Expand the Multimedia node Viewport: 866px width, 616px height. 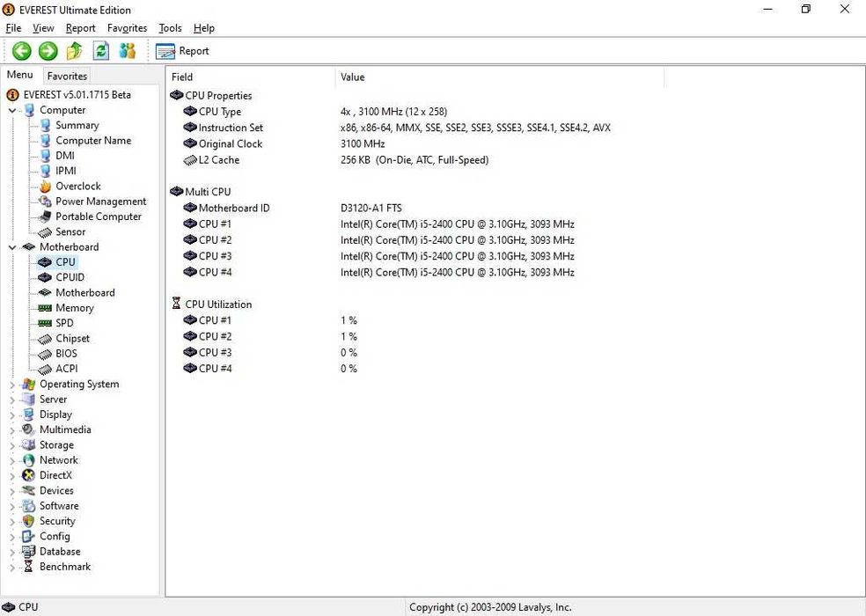12,429
